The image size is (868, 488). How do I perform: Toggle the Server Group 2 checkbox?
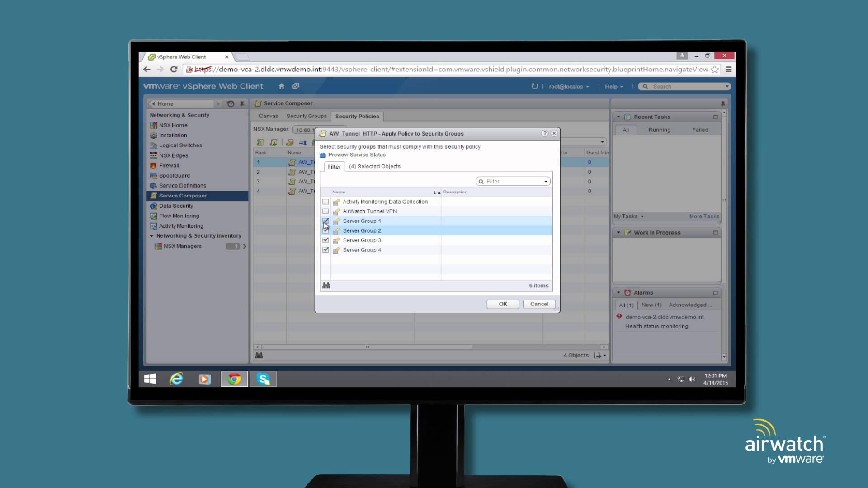(325, 230)
